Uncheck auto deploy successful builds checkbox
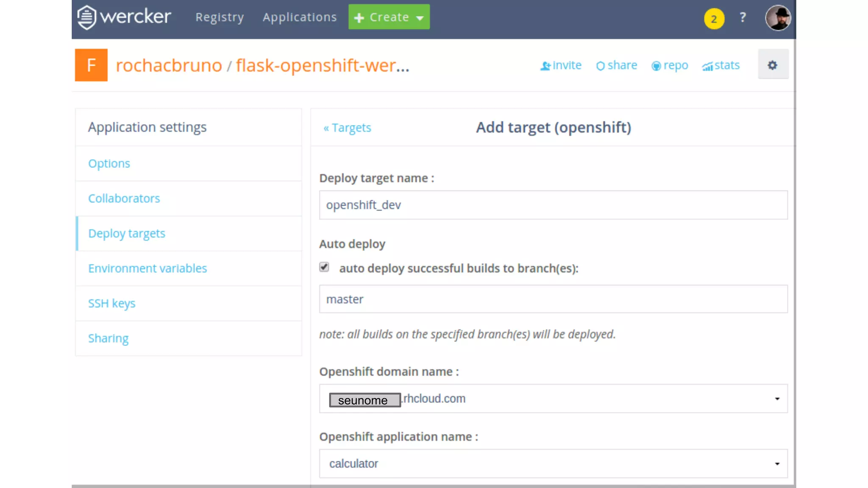 point(324,267)
